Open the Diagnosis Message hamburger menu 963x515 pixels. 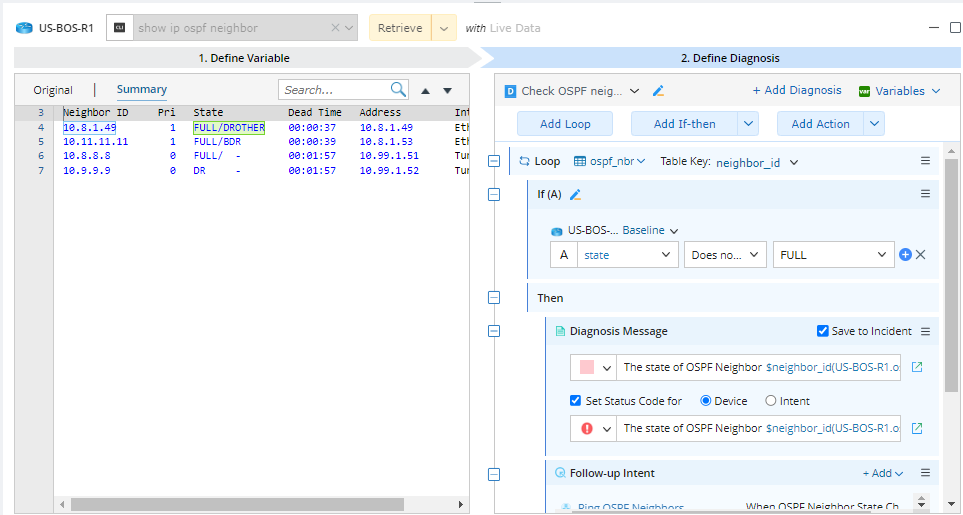click(x=925, y=331)
